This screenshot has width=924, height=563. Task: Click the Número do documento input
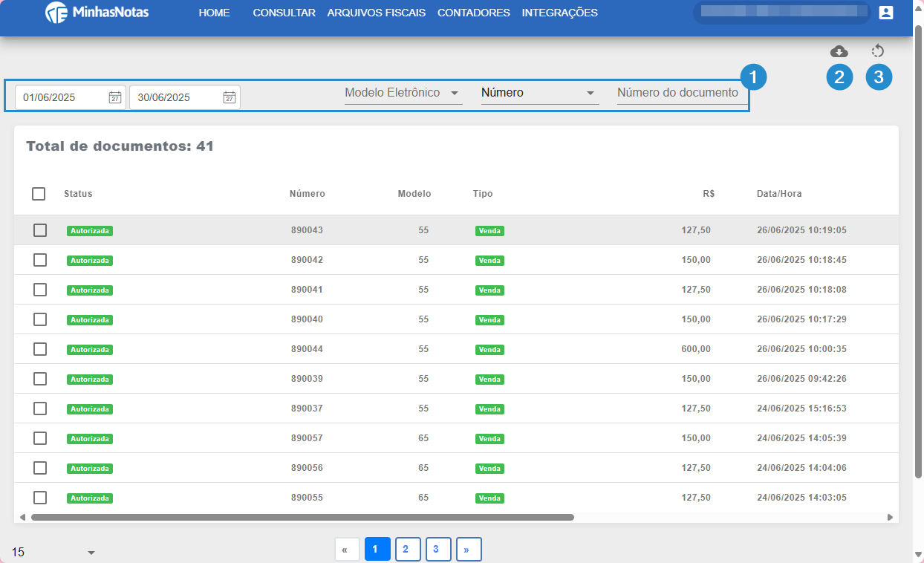(682, 94)
